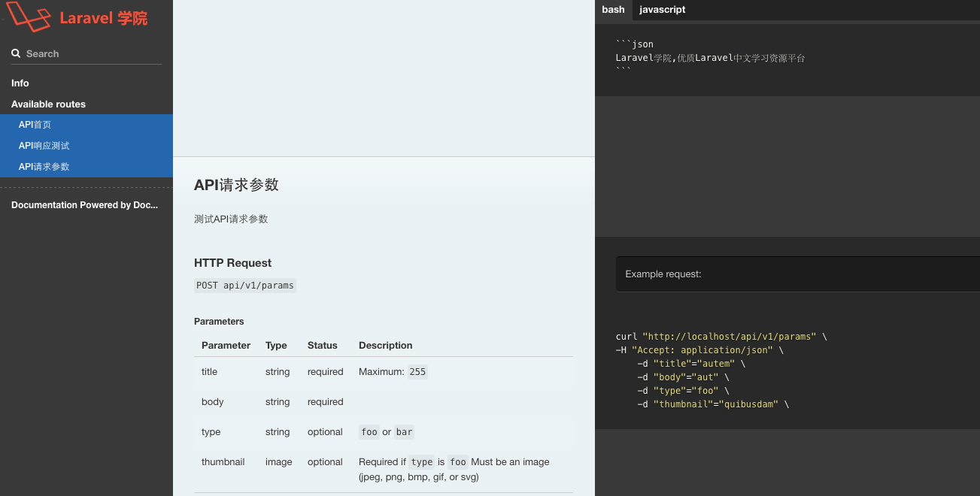Click the Parameter column header
The image size is (980, 496).
226,345
